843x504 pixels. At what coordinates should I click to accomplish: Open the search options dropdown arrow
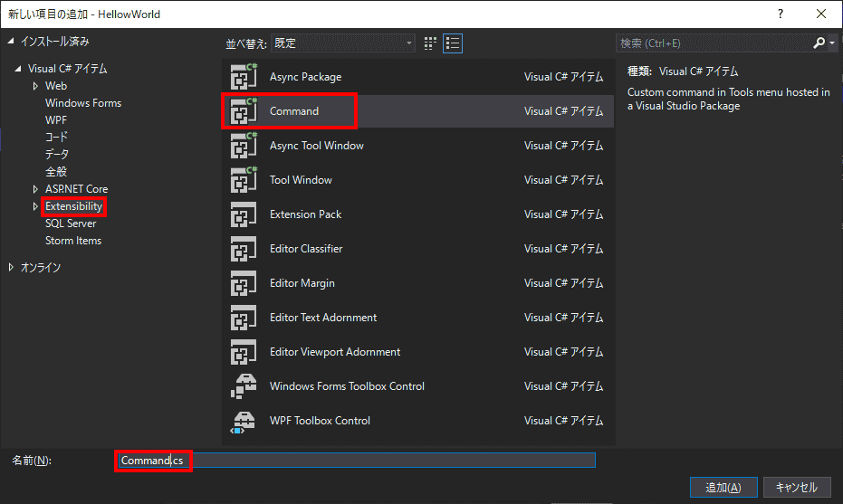[x=832, y=43]
